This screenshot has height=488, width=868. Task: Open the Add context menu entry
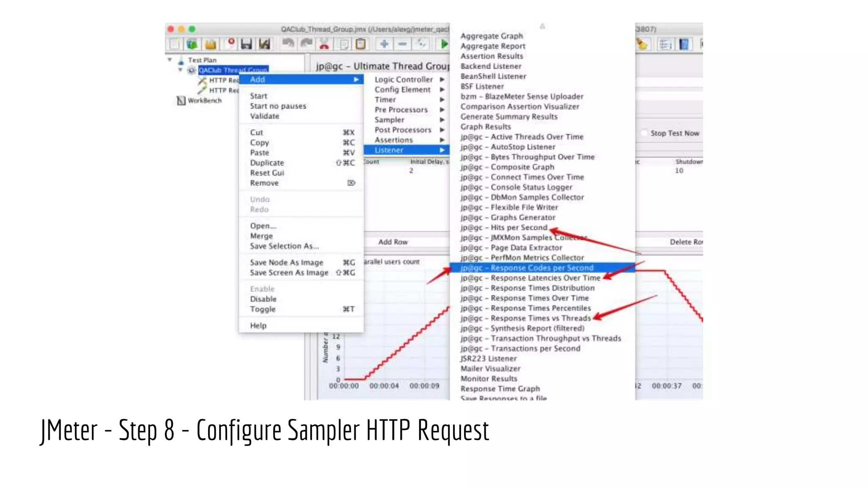click(301, 80)
